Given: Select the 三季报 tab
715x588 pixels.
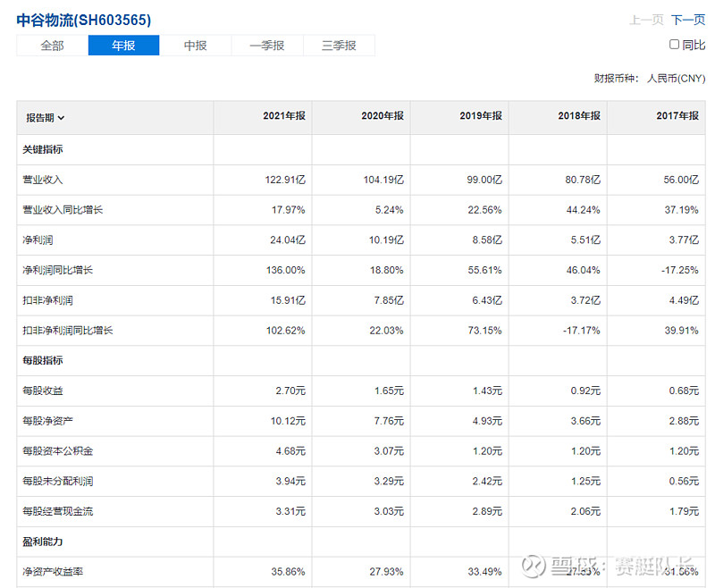Looking at the screenshot, I should 338,45.
